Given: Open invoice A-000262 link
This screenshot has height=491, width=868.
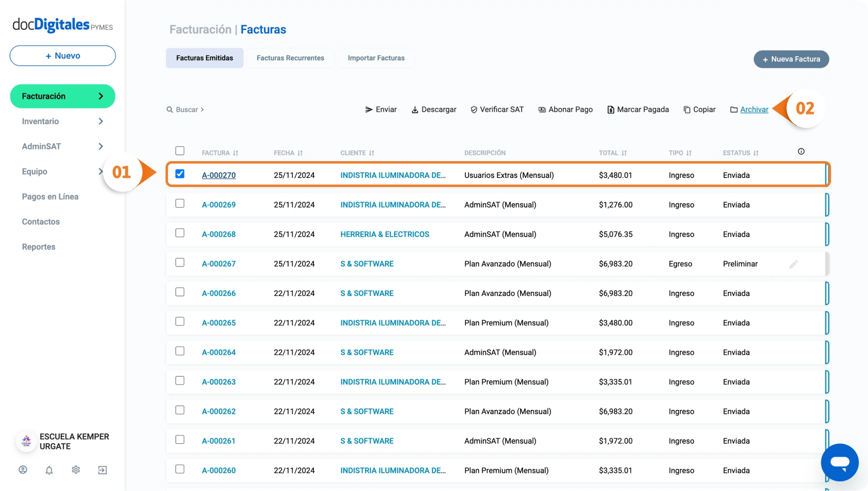Looking at the screenshot, I should pos(219,411).
